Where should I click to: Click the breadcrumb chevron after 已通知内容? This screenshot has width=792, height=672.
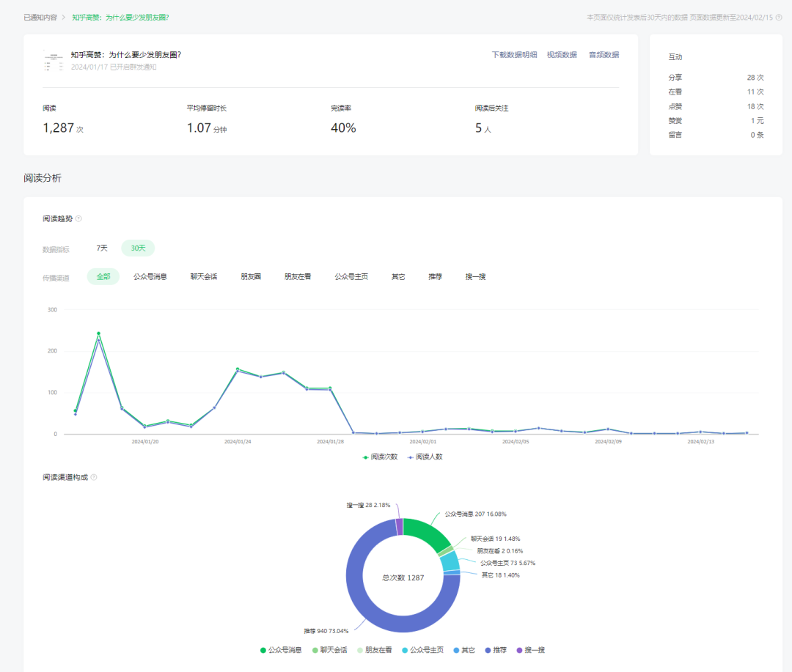(x=64, y=17)
